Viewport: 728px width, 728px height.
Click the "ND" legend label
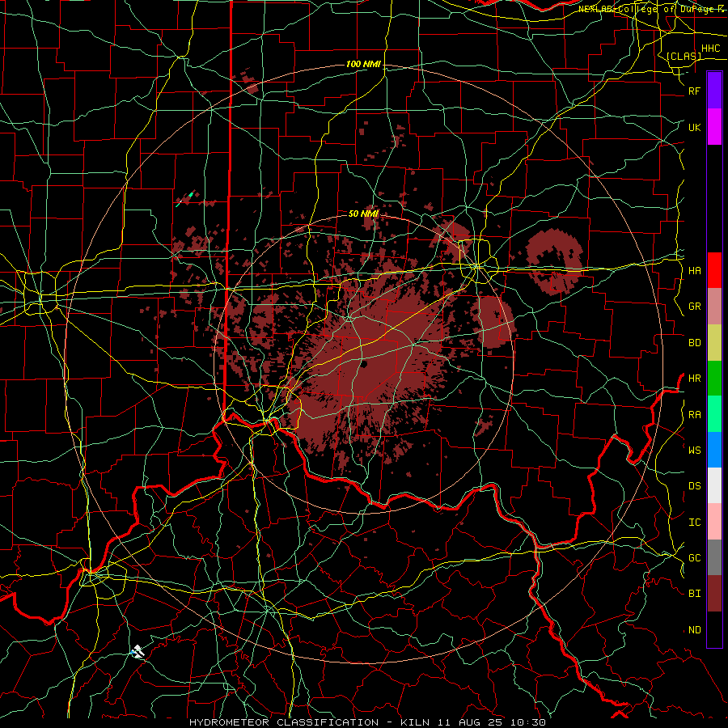694,630
